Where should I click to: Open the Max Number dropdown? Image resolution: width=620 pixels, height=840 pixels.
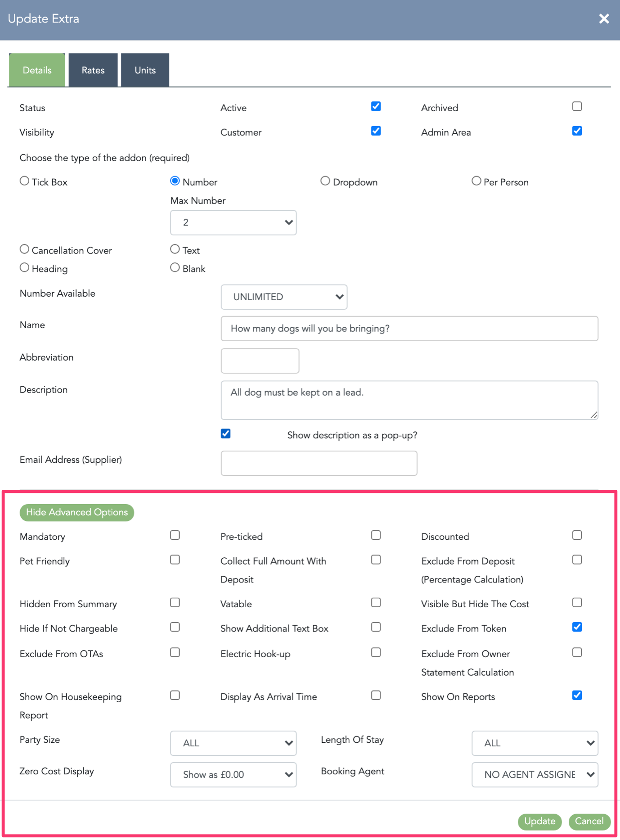point(233,222)
